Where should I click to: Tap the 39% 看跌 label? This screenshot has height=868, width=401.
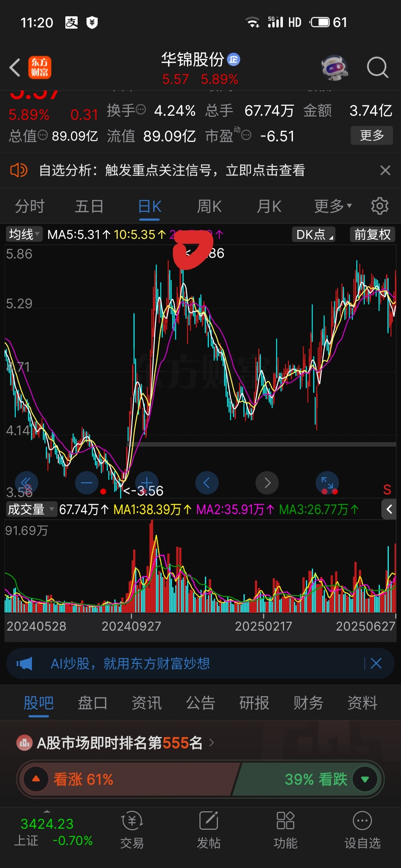(x=316, y=779)
